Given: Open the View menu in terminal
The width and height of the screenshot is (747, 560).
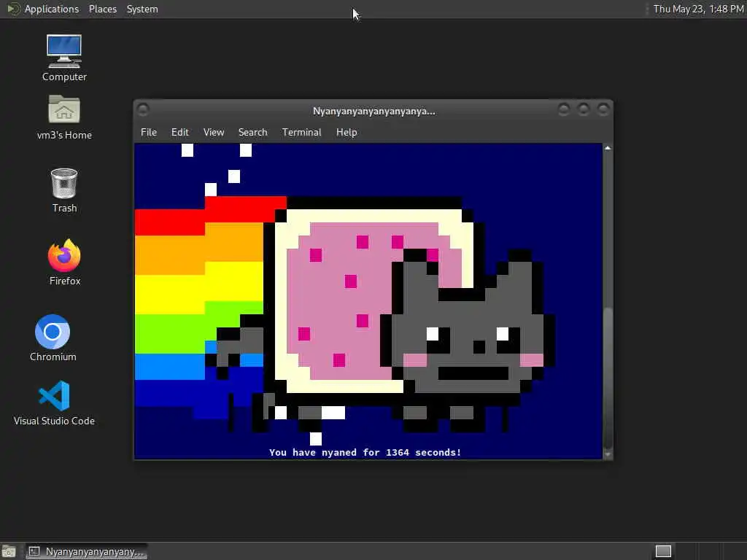Looking at the screenshot, I should coord(214,133).
